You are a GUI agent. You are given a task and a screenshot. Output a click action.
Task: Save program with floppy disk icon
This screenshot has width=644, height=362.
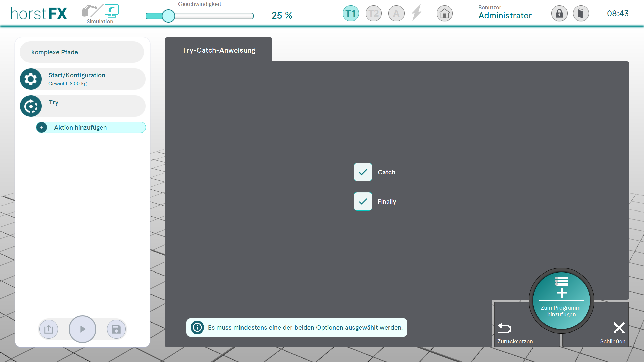(116, 329)
